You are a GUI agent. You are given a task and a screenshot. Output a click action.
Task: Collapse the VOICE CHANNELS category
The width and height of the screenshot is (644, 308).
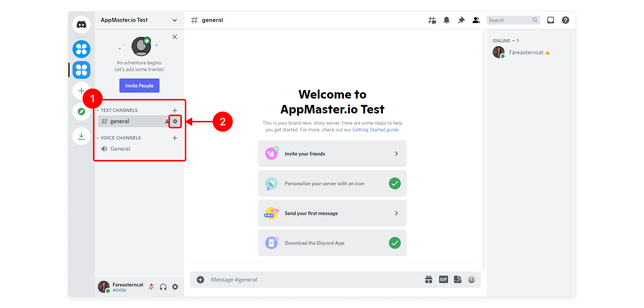tap(119, 138)
